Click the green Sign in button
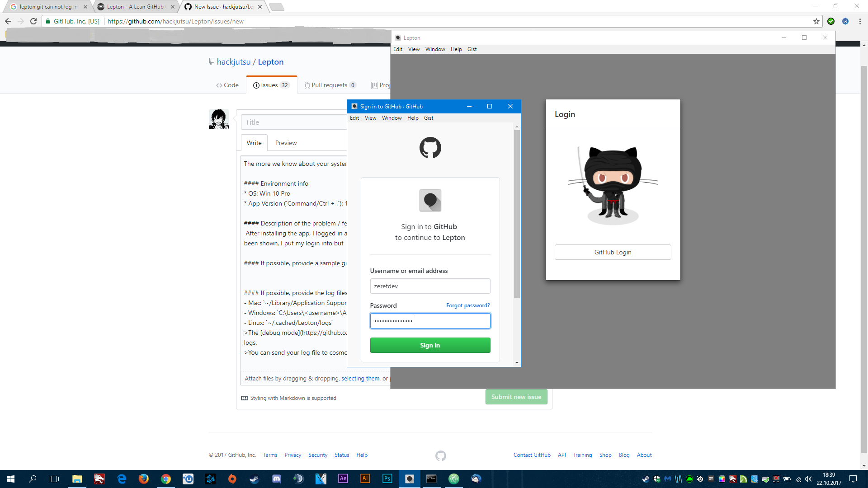 point(430,345)
